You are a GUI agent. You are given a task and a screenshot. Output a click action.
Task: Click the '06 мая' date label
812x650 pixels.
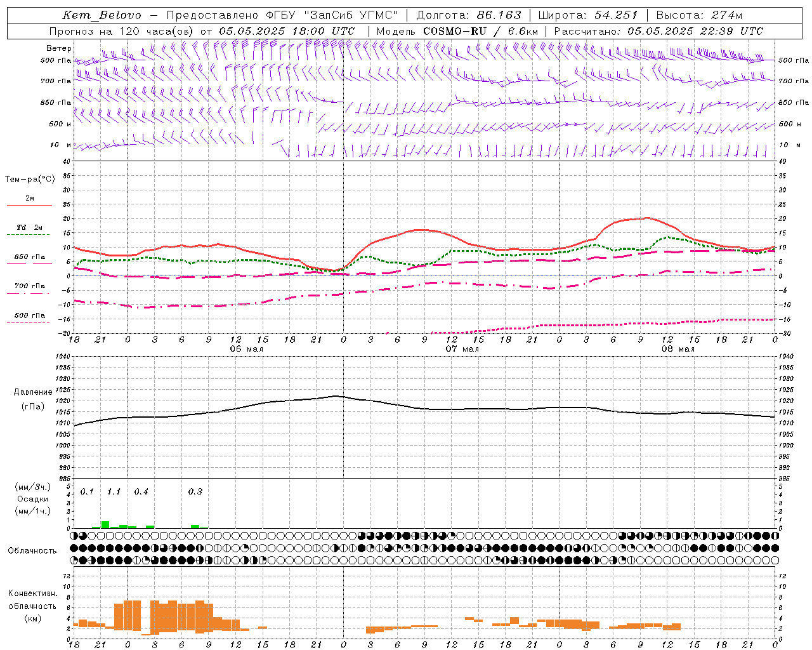246,349
